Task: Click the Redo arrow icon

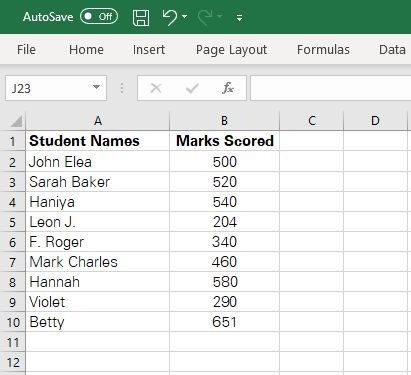Action: click(205, 17)
